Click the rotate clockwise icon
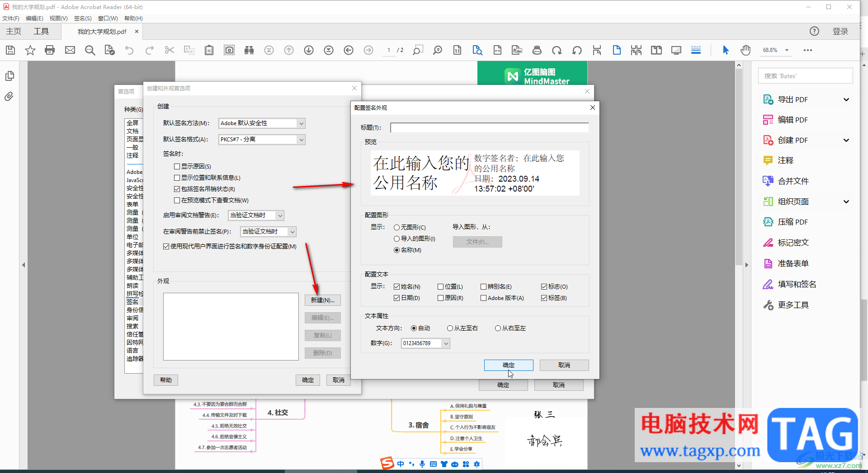This screenshot has height=473, width=868. tap(557, 50)
